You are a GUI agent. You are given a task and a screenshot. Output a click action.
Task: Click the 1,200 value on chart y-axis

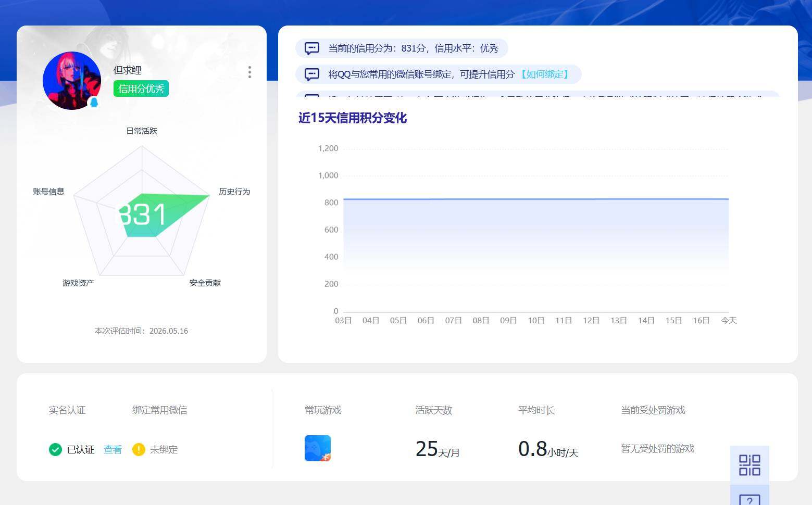pyautogui.click(x=328, y=148)
